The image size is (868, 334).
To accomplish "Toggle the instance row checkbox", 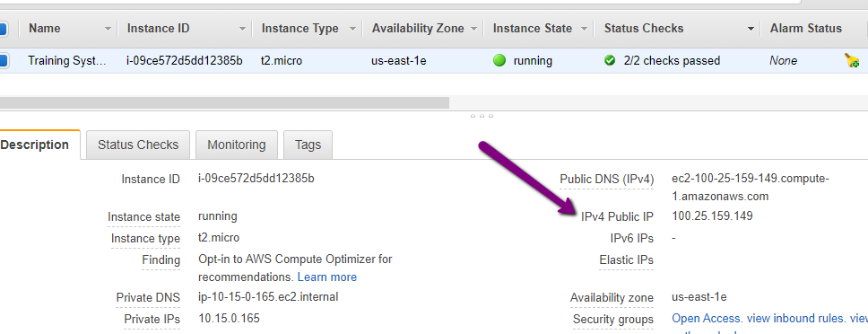I will [2, 60].
